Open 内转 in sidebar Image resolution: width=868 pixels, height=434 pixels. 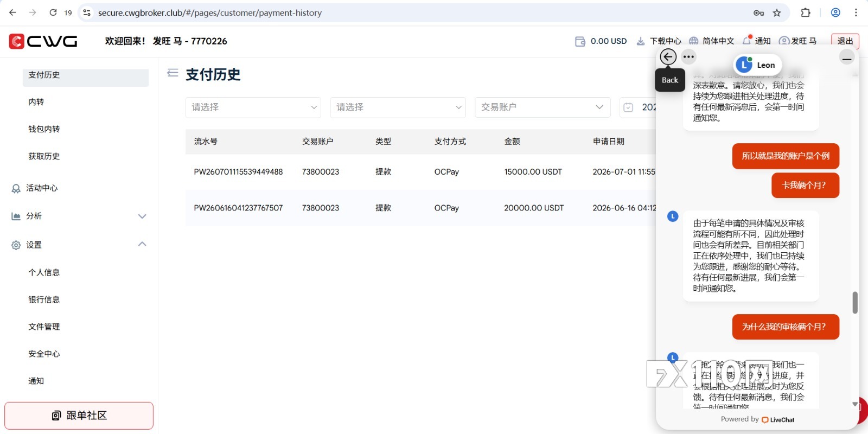click(36, 102)
